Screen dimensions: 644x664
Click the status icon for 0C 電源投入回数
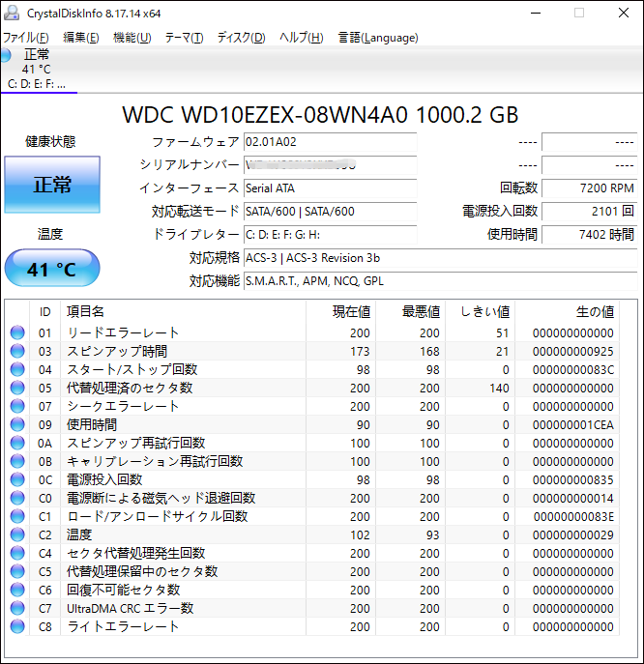click(17, 479)
